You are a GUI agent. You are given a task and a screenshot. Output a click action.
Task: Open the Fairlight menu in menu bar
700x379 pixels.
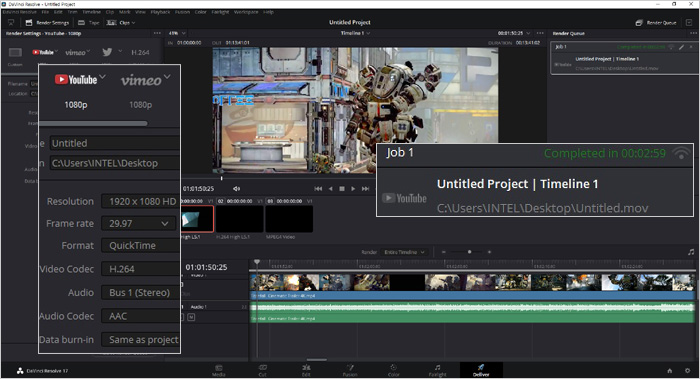(220, 12)
